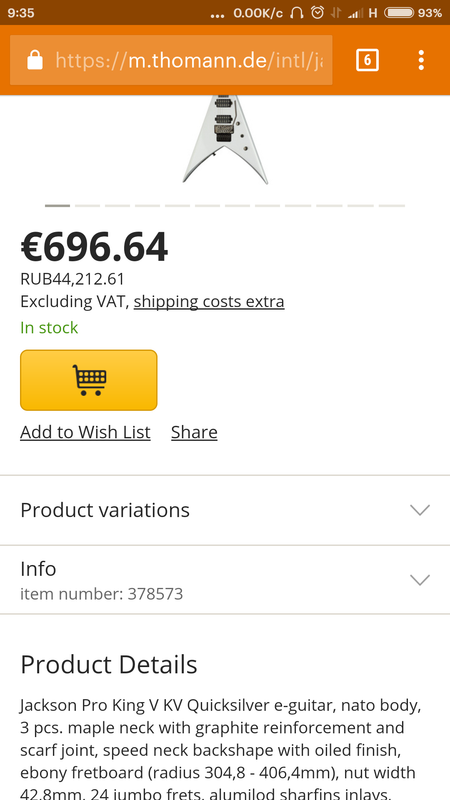Tap the three-dot notification overflow icon
450x800 pixels.
pyautogui.click(x=217, y=15)
